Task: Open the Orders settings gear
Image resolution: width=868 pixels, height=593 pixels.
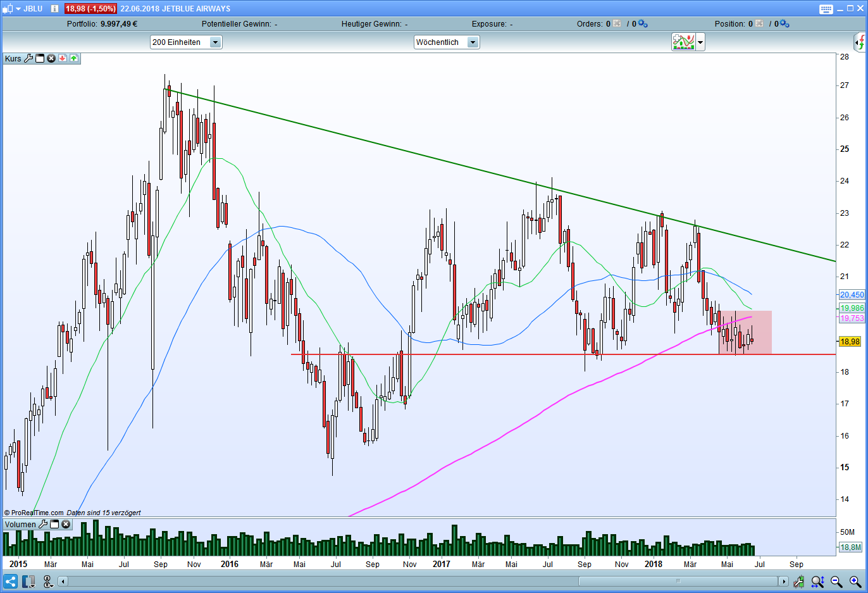Action: click(643, 23)
